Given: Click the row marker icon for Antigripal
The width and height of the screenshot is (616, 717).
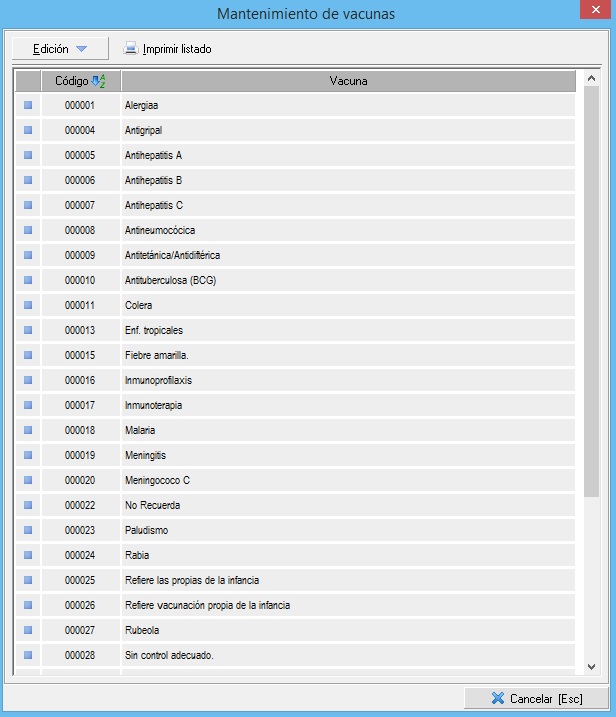Looking at the screenshot, I should tap(28, 130).
